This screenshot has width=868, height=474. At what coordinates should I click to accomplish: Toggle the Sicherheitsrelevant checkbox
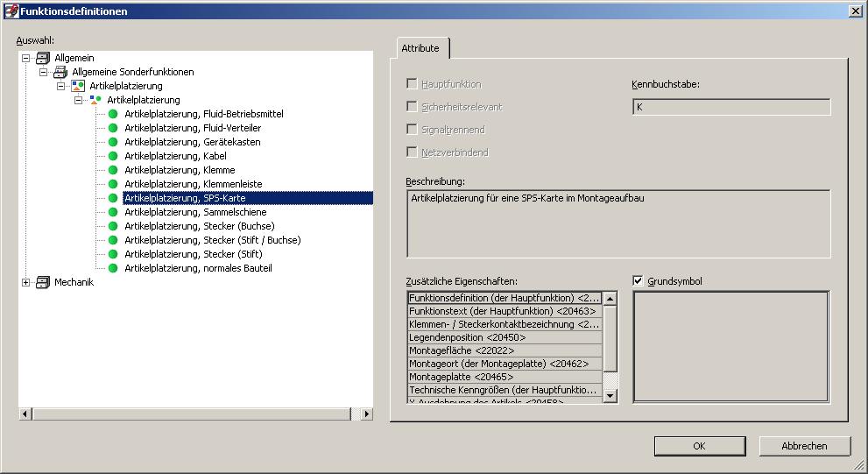412,106
